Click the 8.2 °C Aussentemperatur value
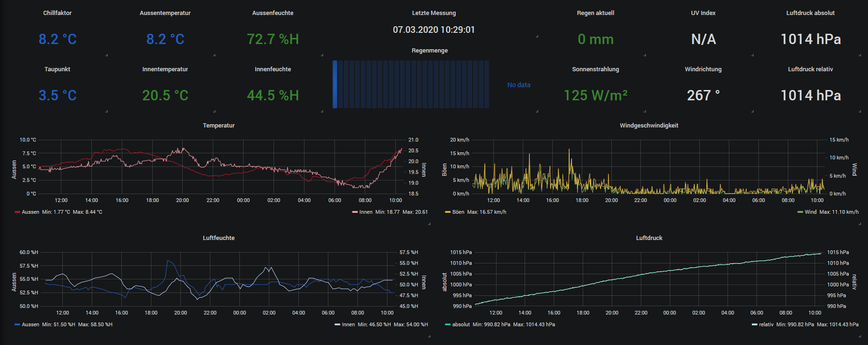868x345 pixels. (165, 39)
